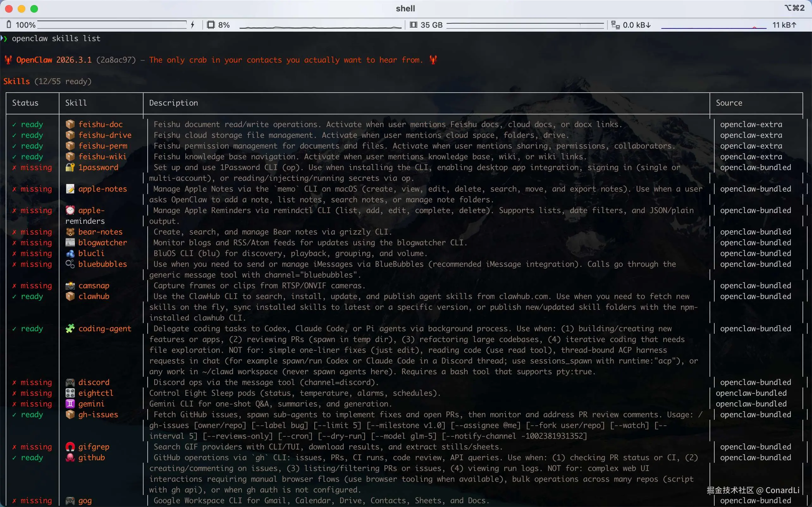
Task: Click the '(12/55 ready)' count text
Action: [x=63, y=82]
